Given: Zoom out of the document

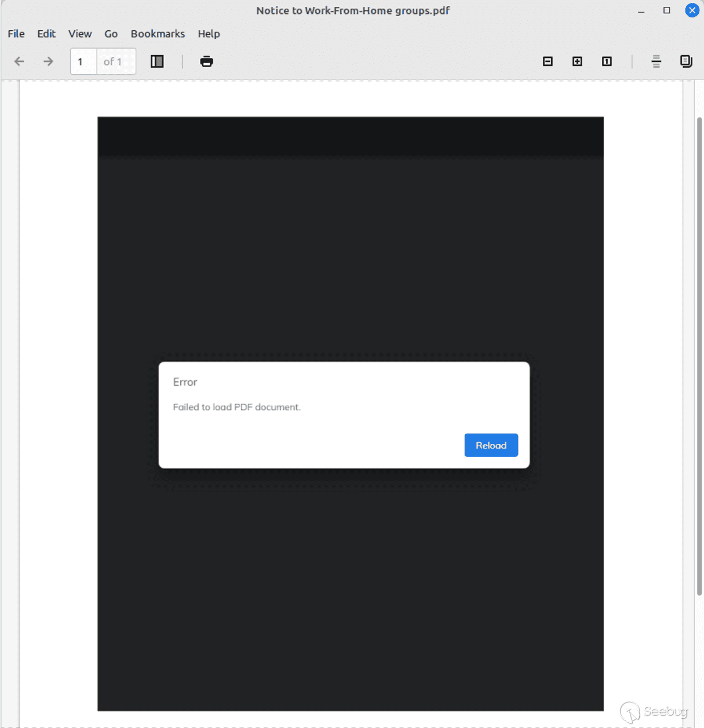Looking at the screenshot, I should [x=548, y=61].
